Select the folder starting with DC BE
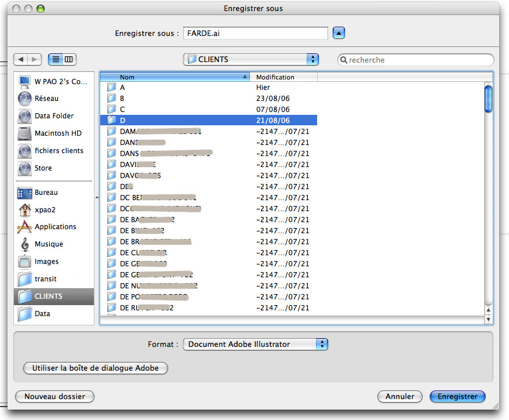This screenshot has width=509, height=420. click(209, 197)
